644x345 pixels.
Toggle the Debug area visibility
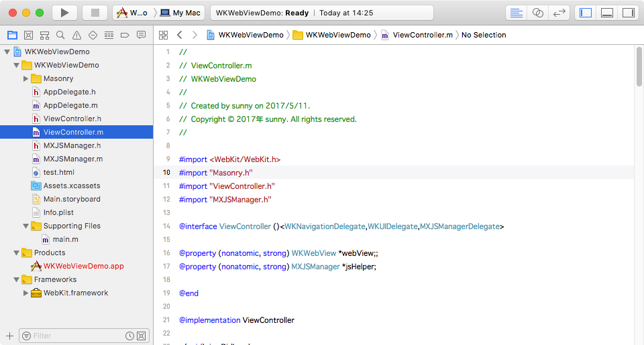[x=607, y=13]
